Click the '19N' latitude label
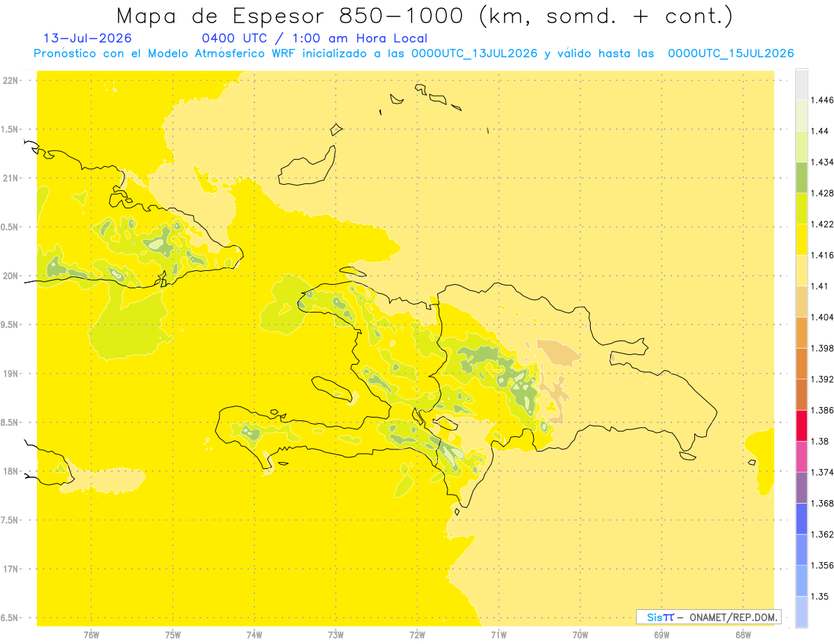 pos(10,374)
